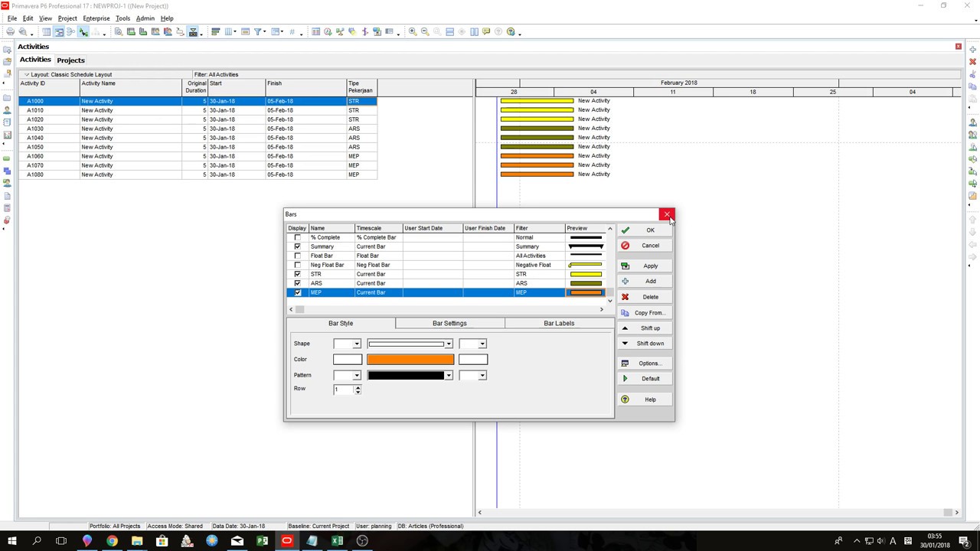Click the start endpoint Color swatch
This screenshot has width=980, height=551.
click(348, 360)
